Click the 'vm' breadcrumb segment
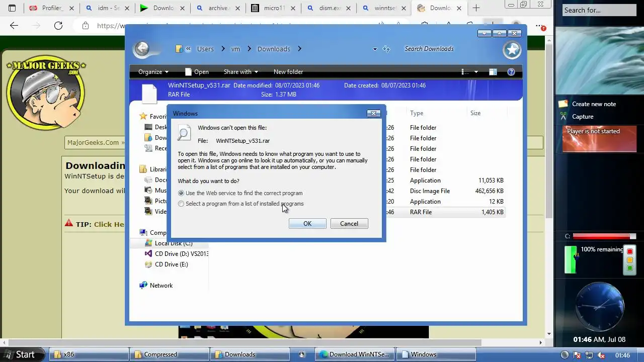 (235, 49)
